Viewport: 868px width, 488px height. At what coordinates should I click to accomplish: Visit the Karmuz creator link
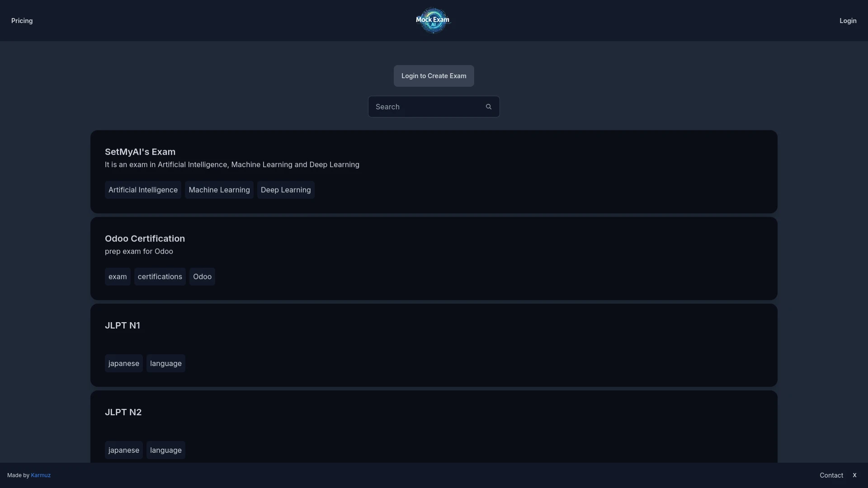[41, 475]
